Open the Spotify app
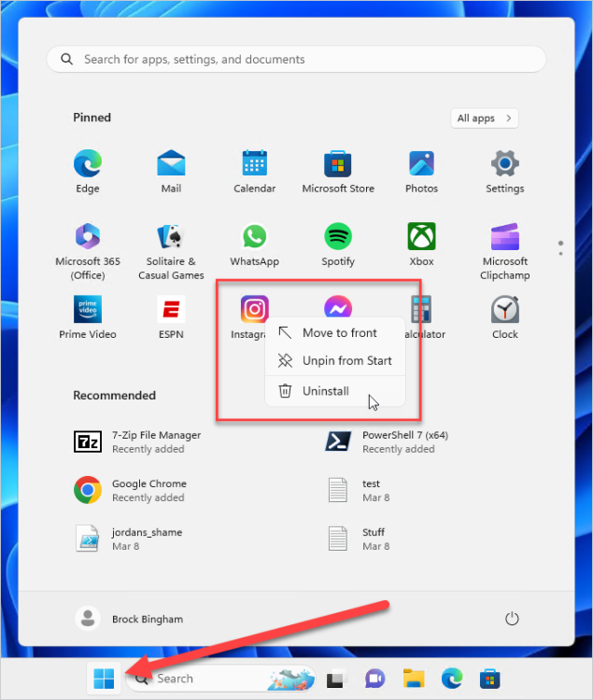 click(x=338, y=245)
